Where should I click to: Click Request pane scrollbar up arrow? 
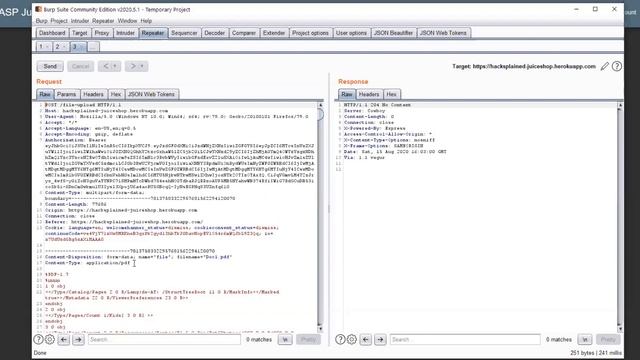click(x=320, y=105)
